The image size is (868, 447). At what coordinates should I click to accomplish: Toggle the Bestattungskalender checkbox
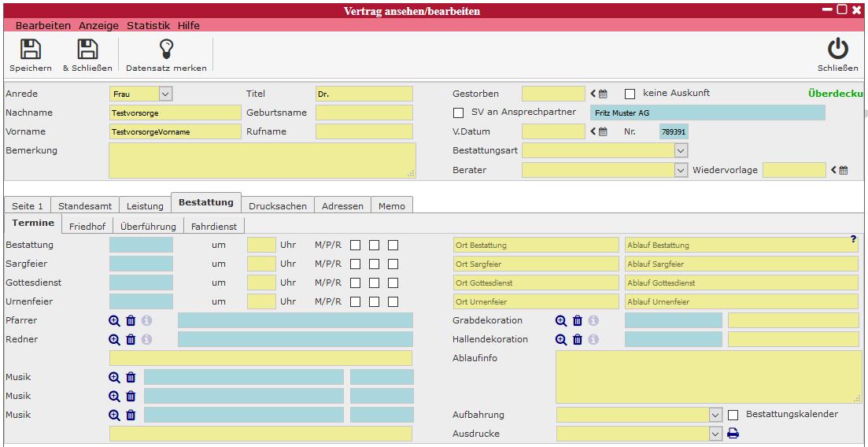pyautogui.click(x=733, y=415)
